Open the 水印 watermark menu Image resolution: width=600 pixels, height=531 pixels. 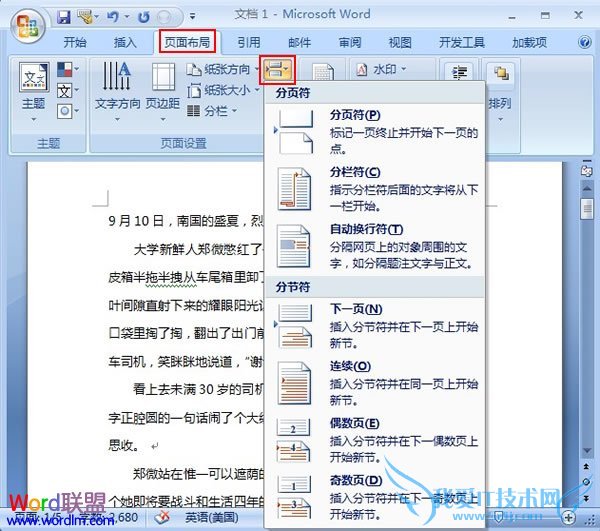381,70
